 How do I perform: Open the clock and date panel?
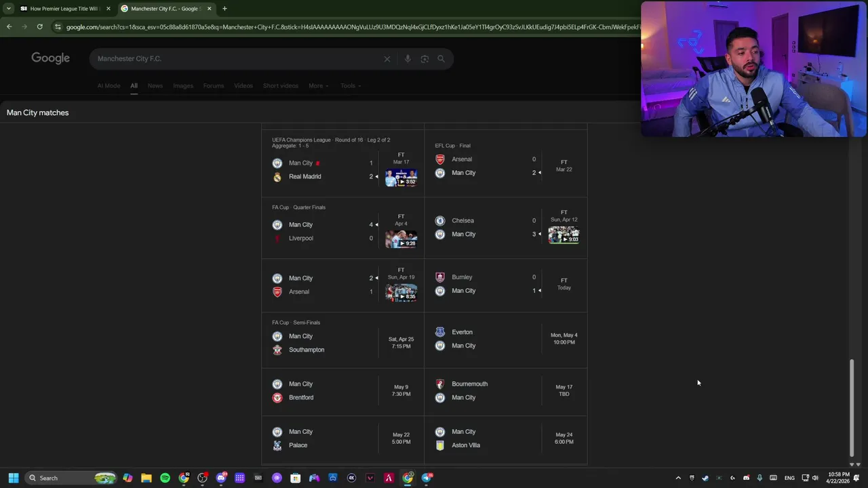pyautogui.click(x=839, y=478)
